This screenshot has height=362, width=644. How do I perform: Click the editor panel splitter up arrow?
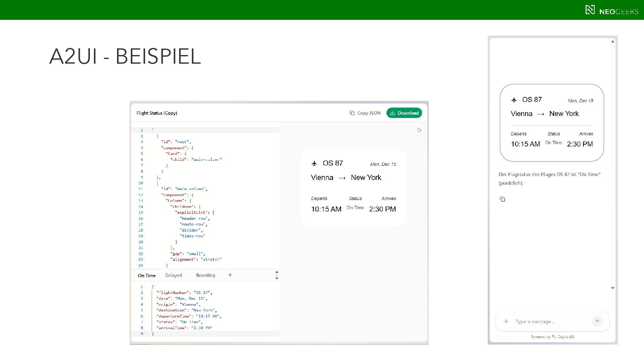point(277,272)
